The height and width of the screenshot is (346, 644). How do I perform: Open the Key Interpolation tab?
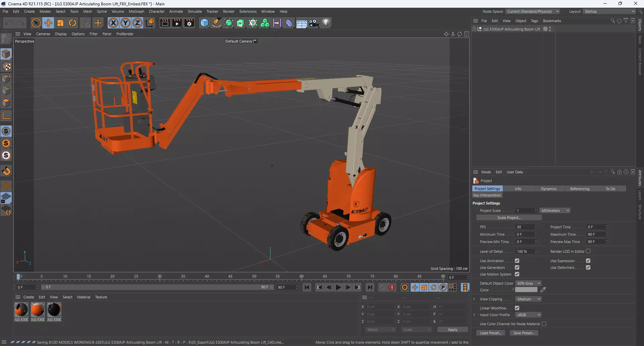coord(487,195)
